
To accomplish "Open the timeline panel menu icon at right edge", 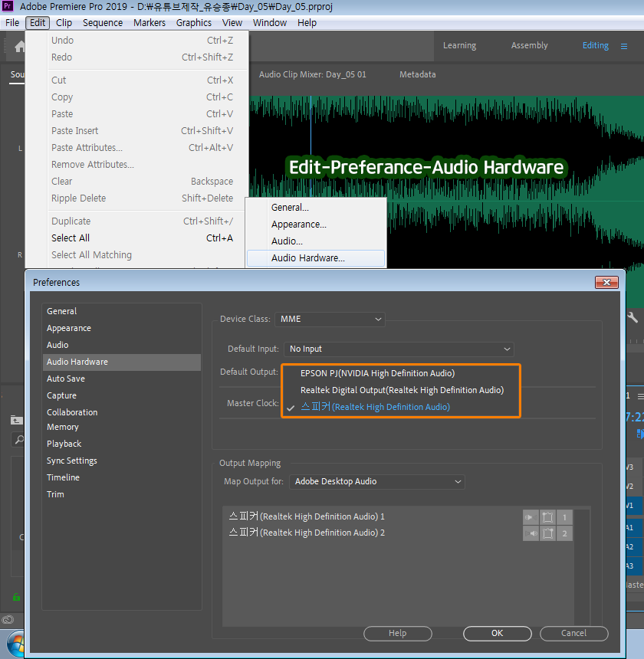I will [x=640, y=396].
